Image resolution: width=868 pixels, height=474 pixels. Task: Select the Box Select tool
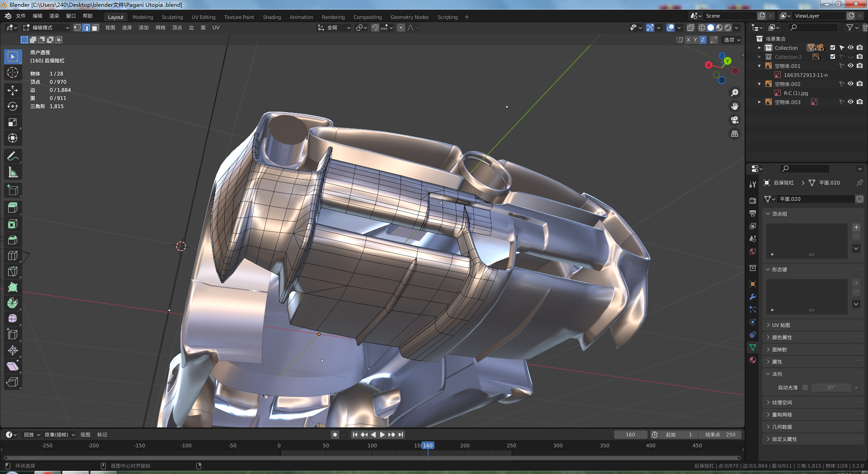point(13,57)
